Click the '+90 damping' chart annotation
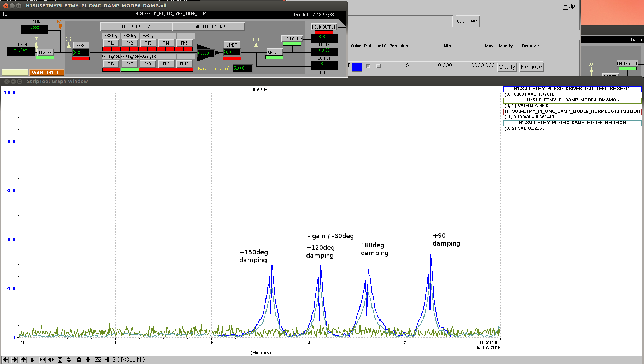This screenshot has width=644, height=364. point(446,240)
